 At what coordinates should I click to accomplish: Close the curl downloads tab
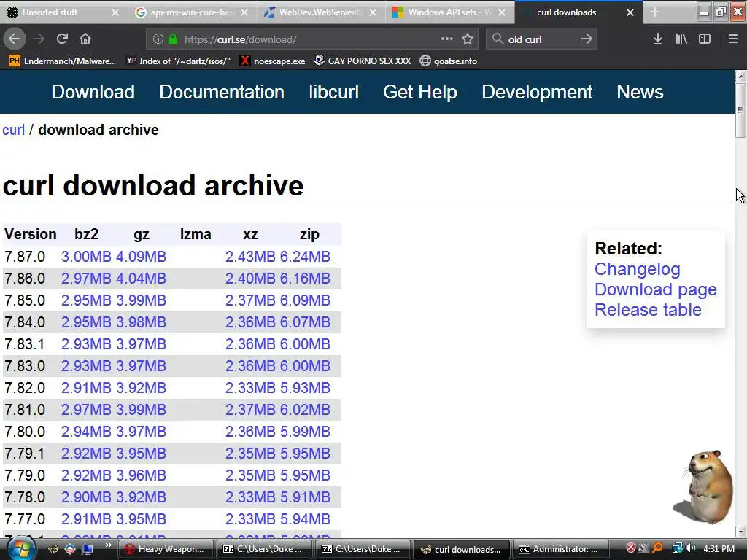pos(630,12)
